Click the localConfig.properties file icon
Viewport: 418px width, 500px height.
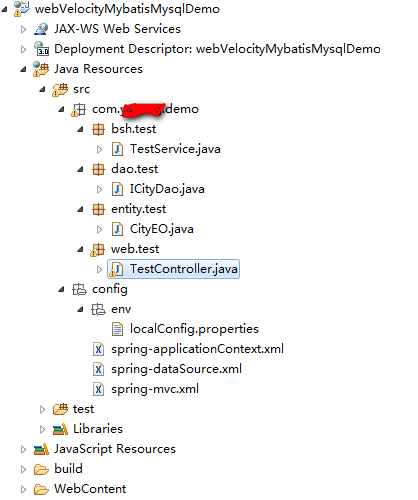[117, 329]
